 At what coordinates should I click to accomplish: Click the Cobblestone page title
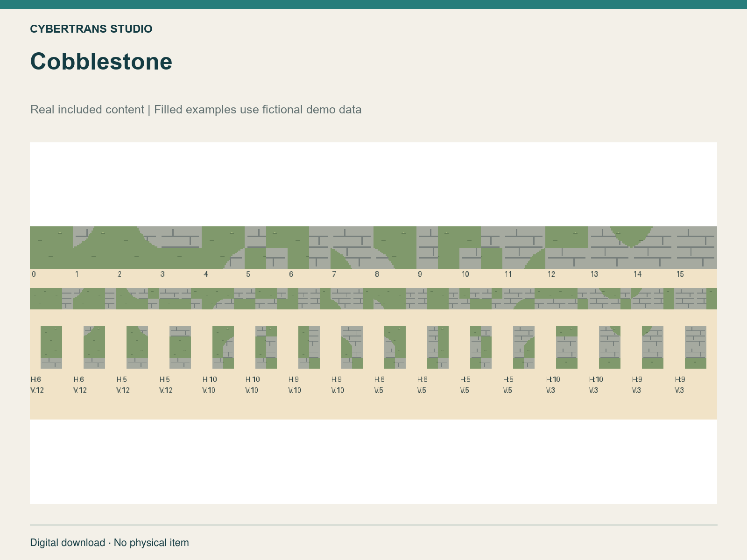click(101, 61)
